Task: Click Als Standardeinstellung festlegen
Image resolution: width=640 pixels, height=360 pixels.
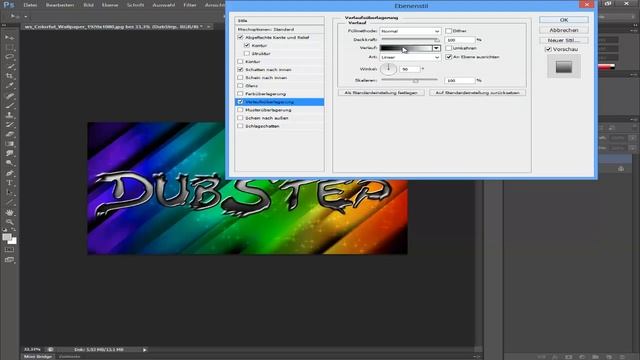Action: [381, 93]
